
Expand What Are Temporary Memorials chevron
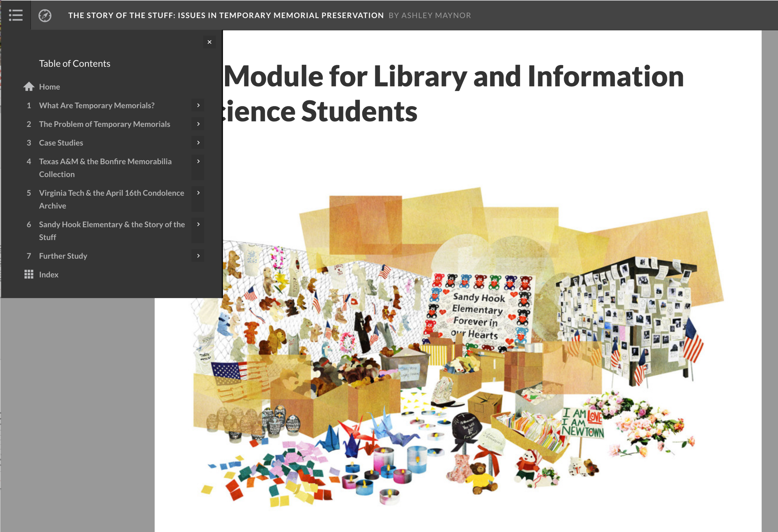tap(198, 105)
